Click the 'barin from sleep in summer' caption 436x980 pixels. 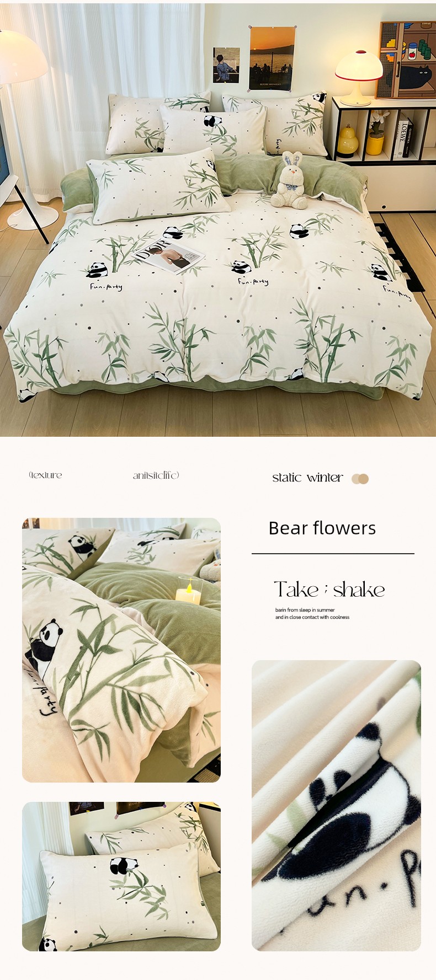coord(305,610)
